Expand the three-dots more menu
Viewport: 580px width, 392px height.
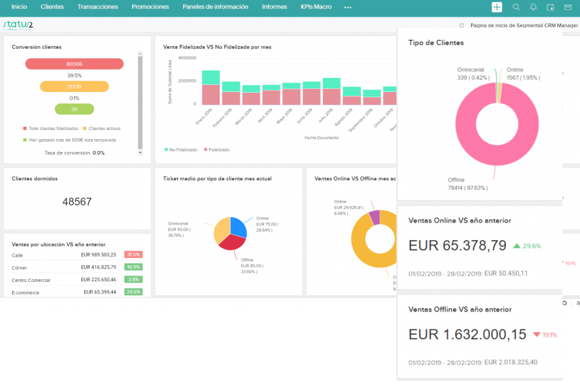point(348,7)
